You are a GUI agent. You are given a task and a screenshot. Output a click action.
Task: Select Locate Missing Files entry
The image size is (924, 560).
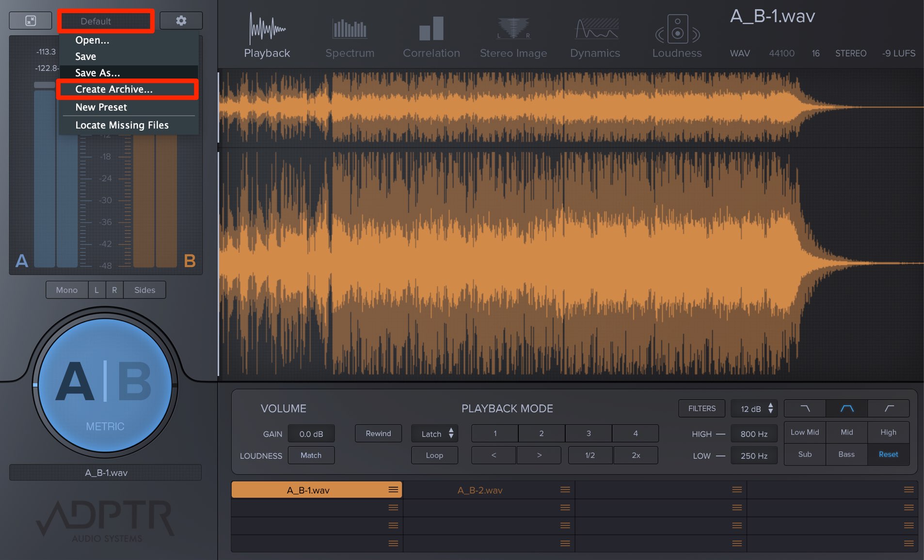click(x=129, y=125)
